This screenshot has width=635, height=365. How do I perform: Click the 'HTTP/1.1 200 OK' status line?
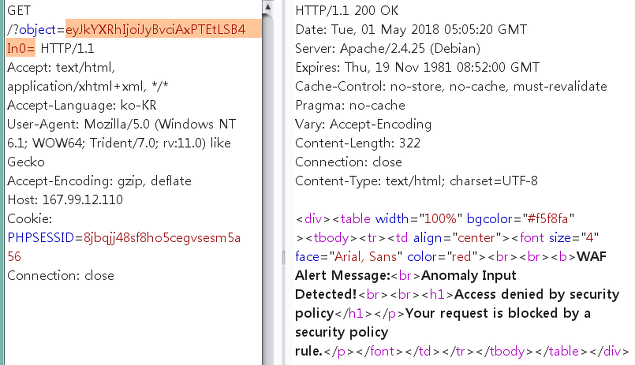[347, 11]
